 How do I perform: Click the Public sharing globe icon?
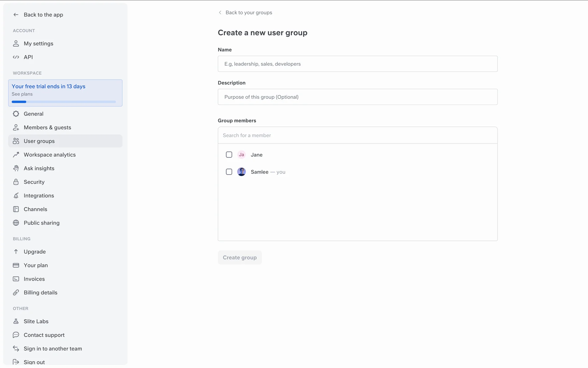(x=16, y=223)
